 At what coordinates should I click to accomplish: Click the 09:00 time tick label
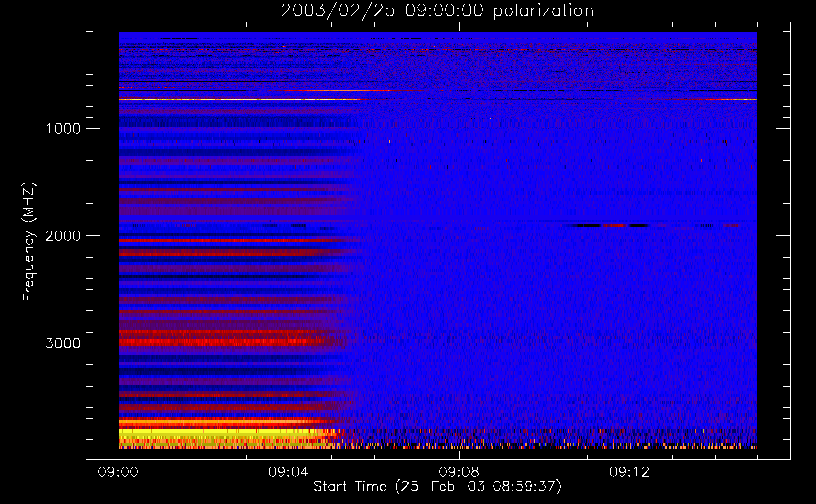pos(118,472)
